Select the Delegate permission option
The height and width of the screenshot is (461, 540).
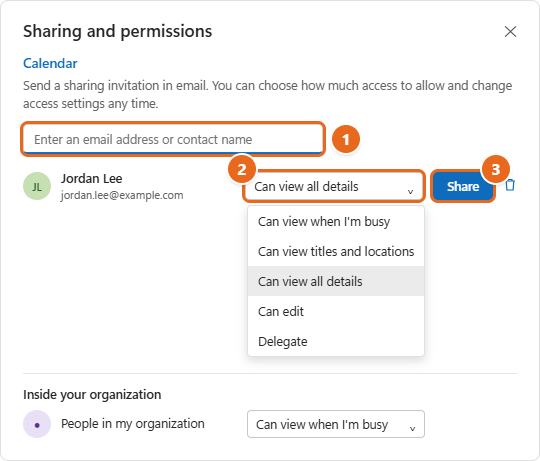point(336,341)
